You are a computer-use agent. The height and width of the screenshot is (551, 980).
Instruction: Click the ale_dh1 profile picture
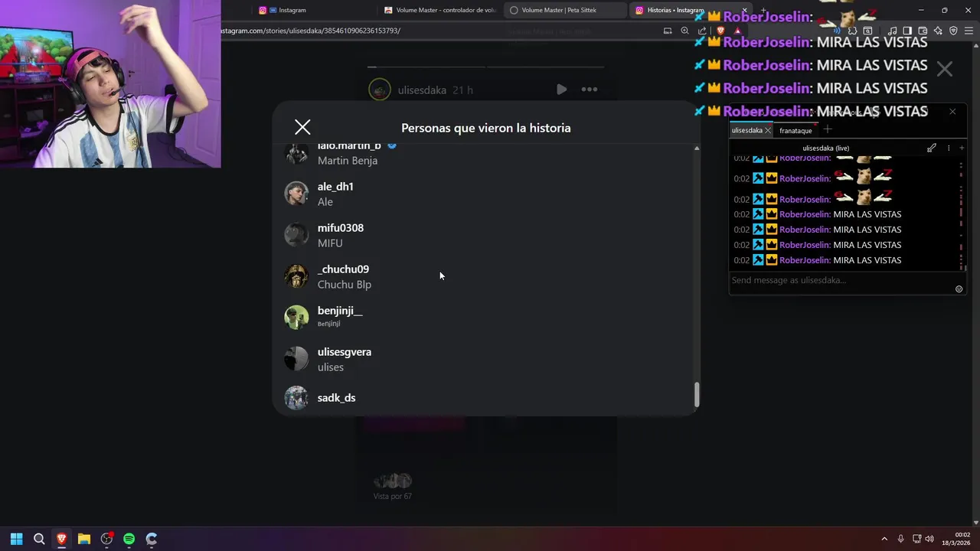pyautogui.click(x=296, y=194)
